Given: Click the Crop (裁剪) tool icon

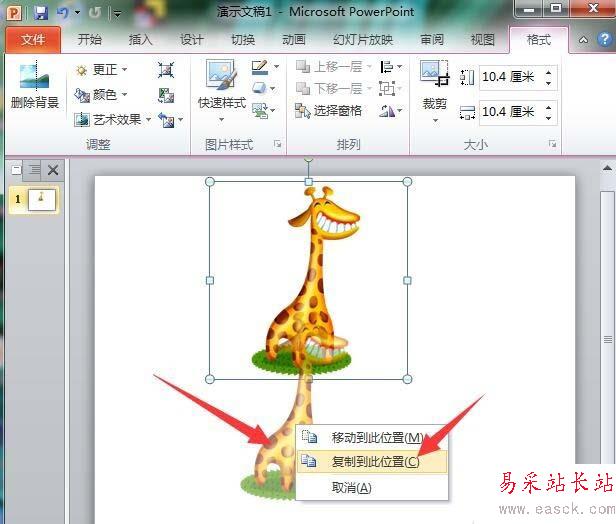Looking at the screenshot, I should (x=434, y=73).
